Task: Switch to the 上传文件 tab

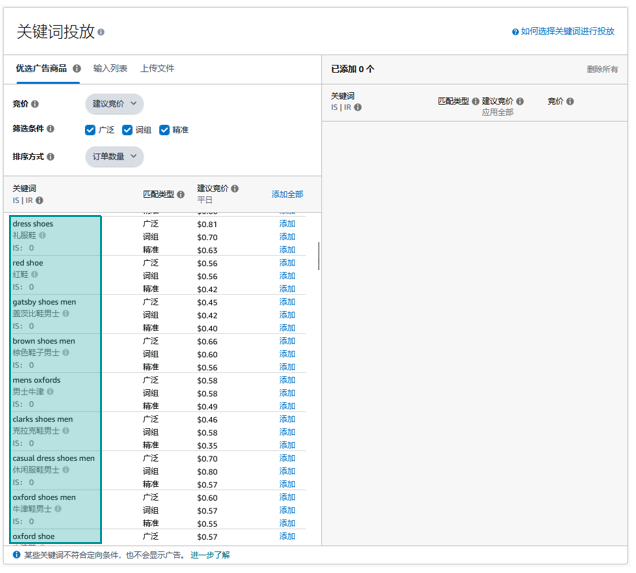Action: tap(157, 69)
